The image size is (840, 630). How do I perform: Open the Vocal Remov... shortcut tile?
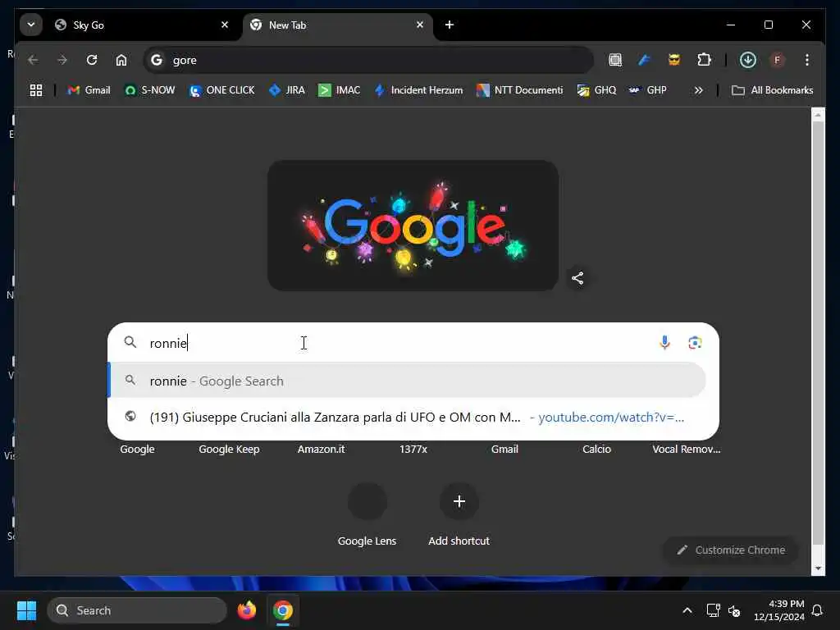[x=687, y=449]
